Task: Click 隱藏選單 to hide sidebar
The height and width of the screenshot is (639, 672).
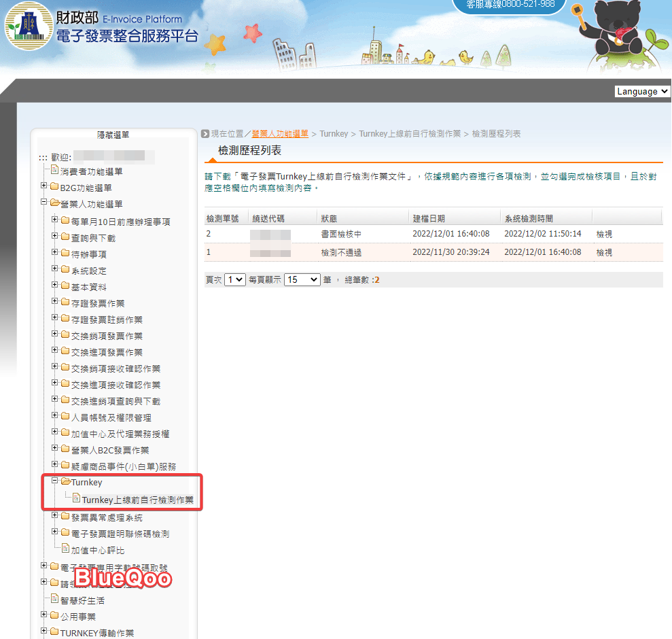Action: [x=113, y=135]
